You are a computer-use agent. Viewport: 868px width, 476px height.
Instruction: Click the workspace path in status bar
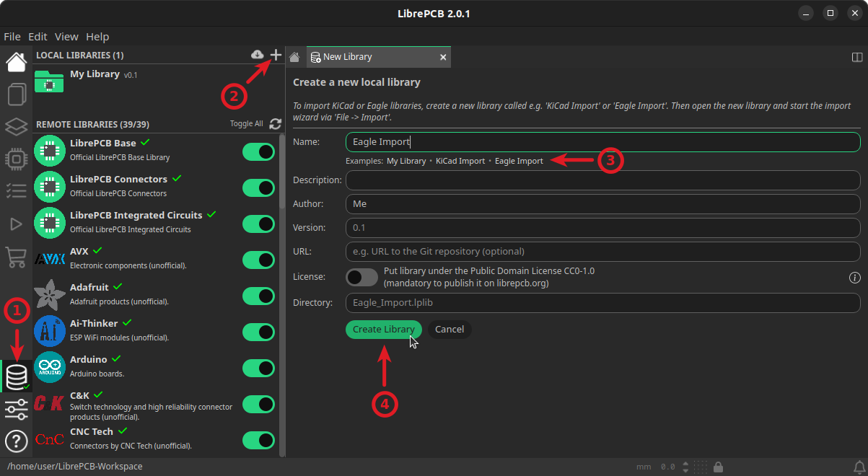[75, 467]
